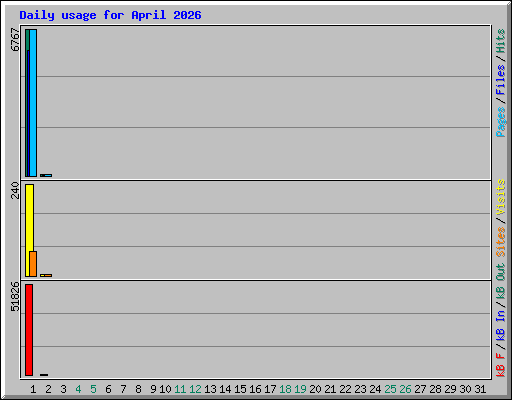Click day 8 on the x-axis
512x400 pixels.
click(138, 389)
